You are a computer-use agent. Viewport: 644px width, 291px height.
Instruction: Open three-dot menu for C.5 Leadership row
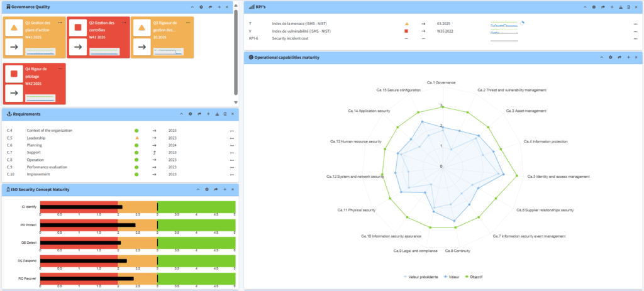coord(232,138)
